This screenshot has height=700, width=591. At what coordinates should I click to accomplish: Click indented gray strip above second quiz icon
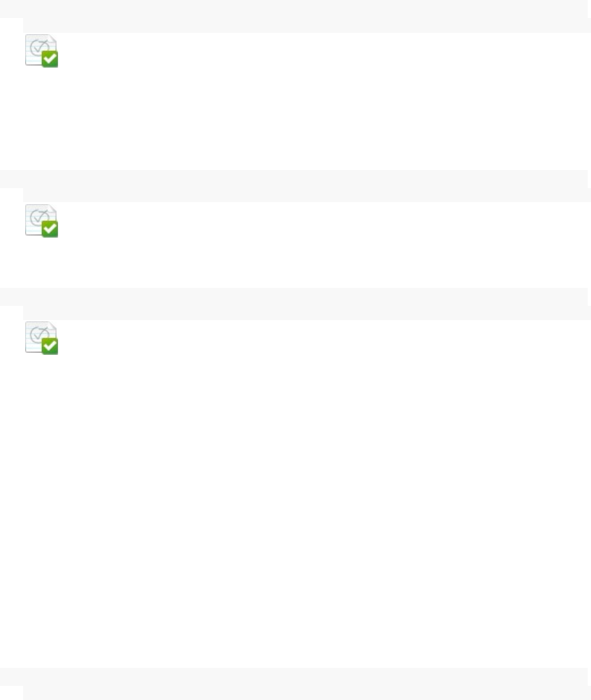[x=307, y=195]
